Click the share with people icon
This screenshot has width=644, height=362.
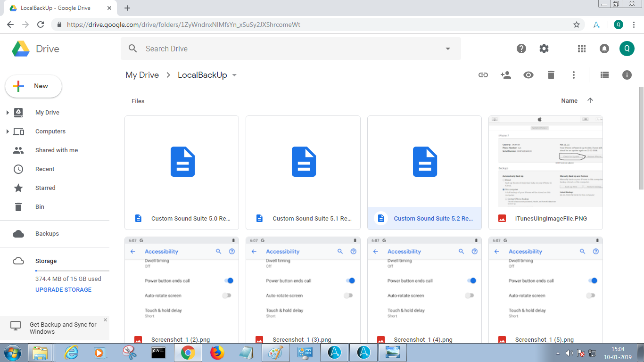(505, 75)
